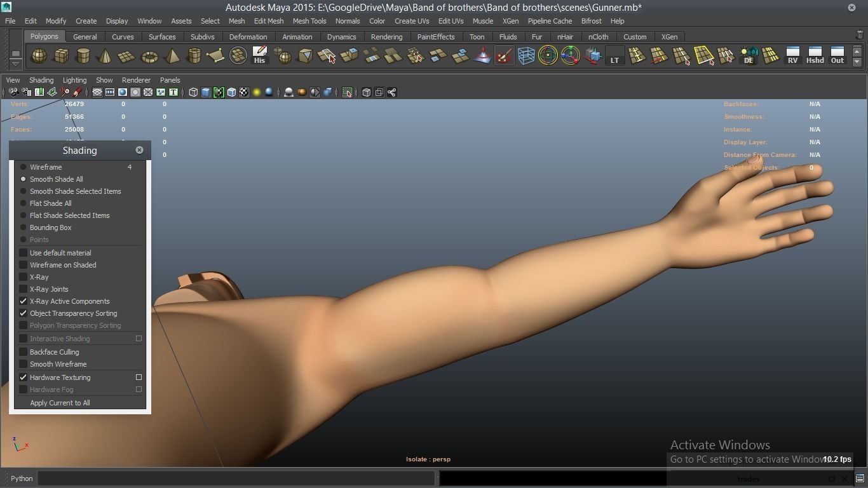Toggle the film gate icon in viewport toolbar
Image resolution: width=868 pixels, height=488 pixels.
(110, 93)
